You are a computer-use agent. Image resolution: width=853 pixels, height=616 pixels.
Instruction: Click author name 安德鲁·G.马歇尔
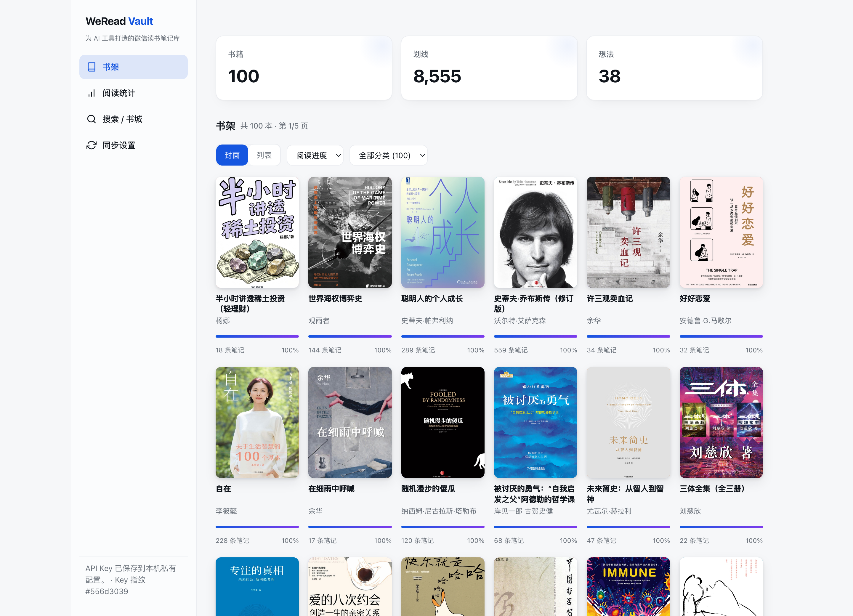(705, 321)
